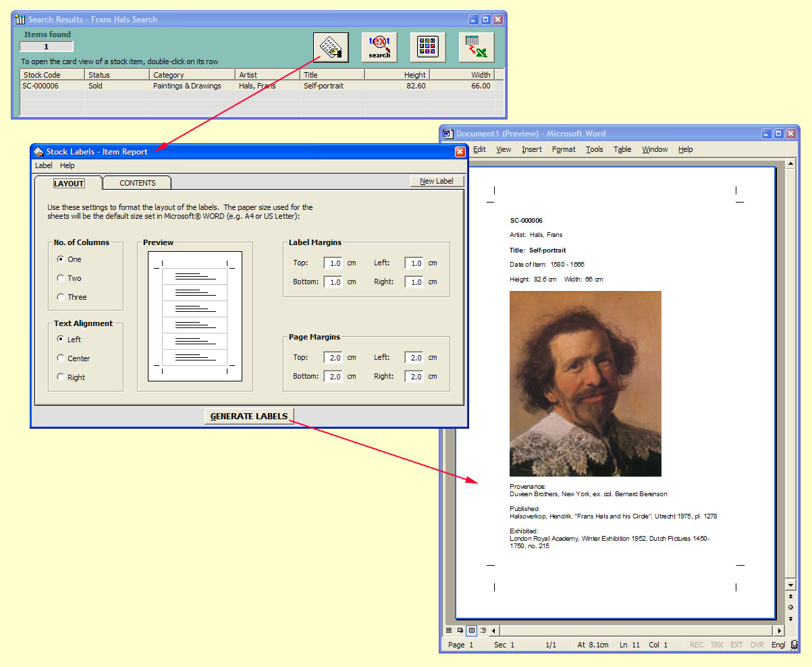
Task: Click Page Margins Left field
Action: [414, 358]
